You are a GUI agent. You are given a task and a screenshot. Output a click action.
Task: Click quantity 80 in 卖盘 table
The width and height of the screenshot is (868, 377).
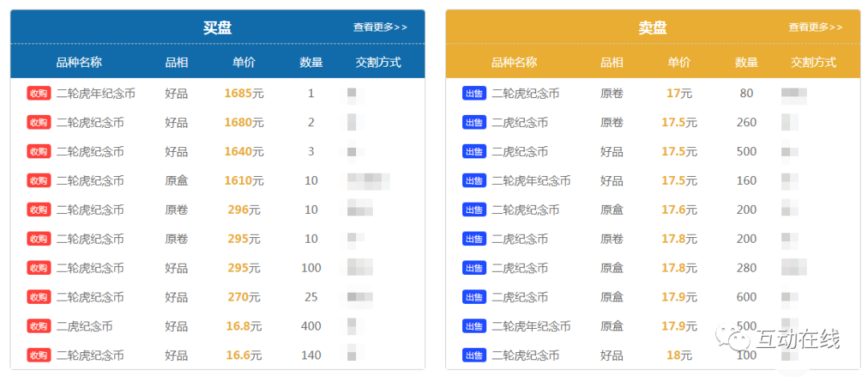tap(746, 93)
